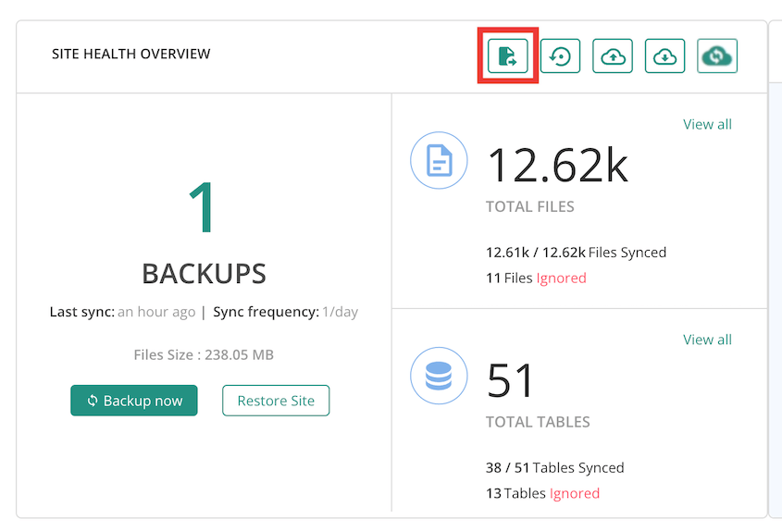782x532 pixels.
Task: Click the SITE HEALTH OVERVIEW heading
Action: click(131, 54)
